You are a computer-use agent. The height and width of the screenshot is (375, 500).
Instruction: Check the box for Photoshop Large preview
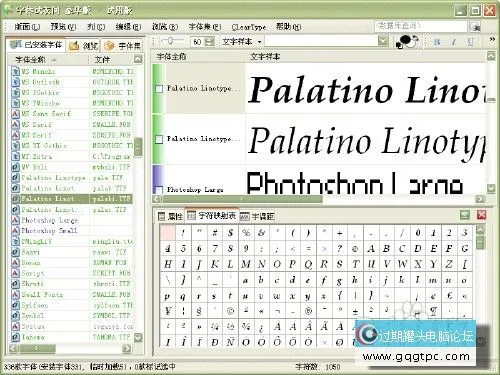coord(159,190)
